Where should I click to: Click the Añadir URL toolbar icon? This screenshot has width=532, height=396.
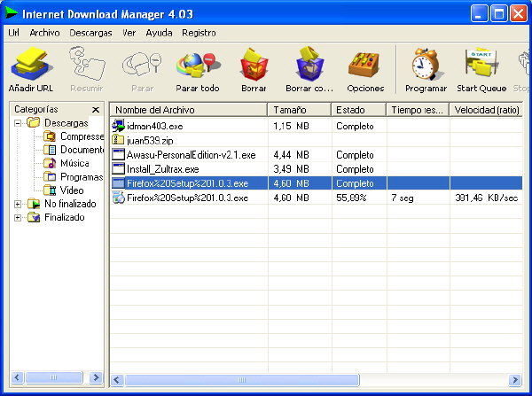pos(31,65)
